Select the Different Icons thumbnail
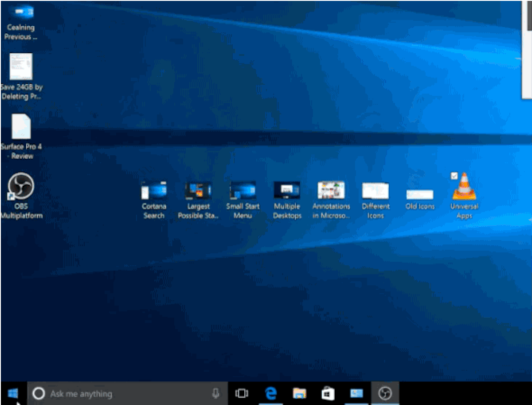This screenshot has width=532, height=405. (376, 191)
